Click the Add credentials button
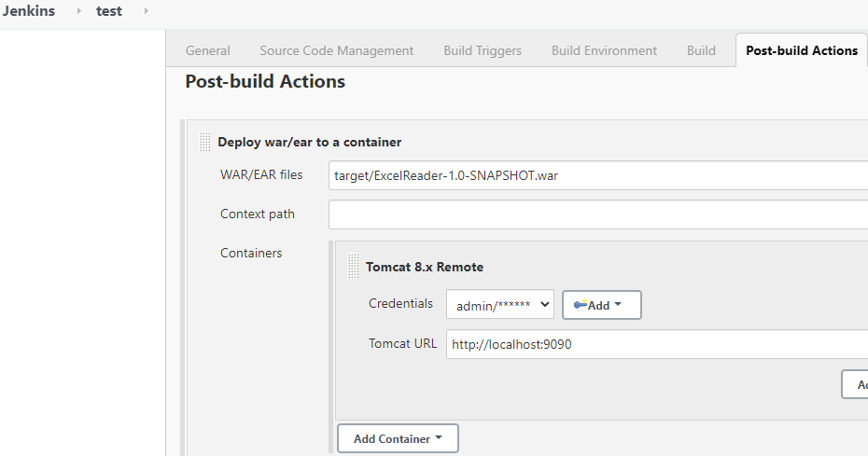Viewport: 868px width, 456px height. click(602, 305)
